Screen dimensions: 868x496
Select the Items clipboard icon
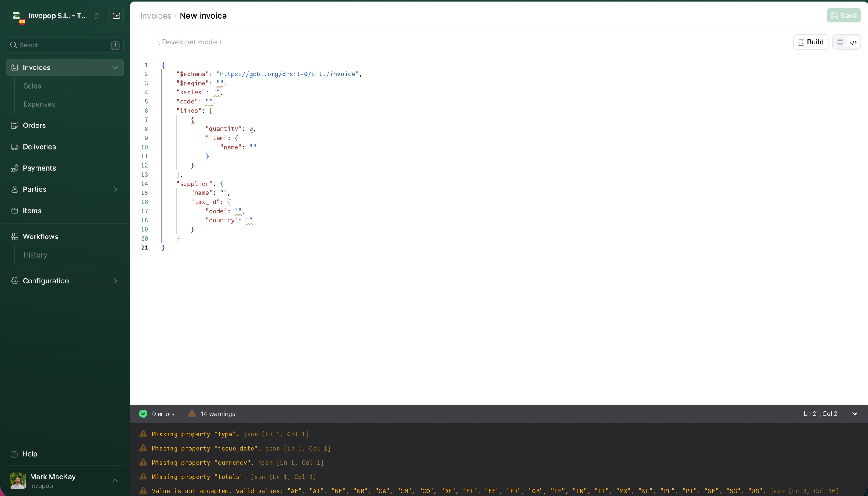[14, 211]
